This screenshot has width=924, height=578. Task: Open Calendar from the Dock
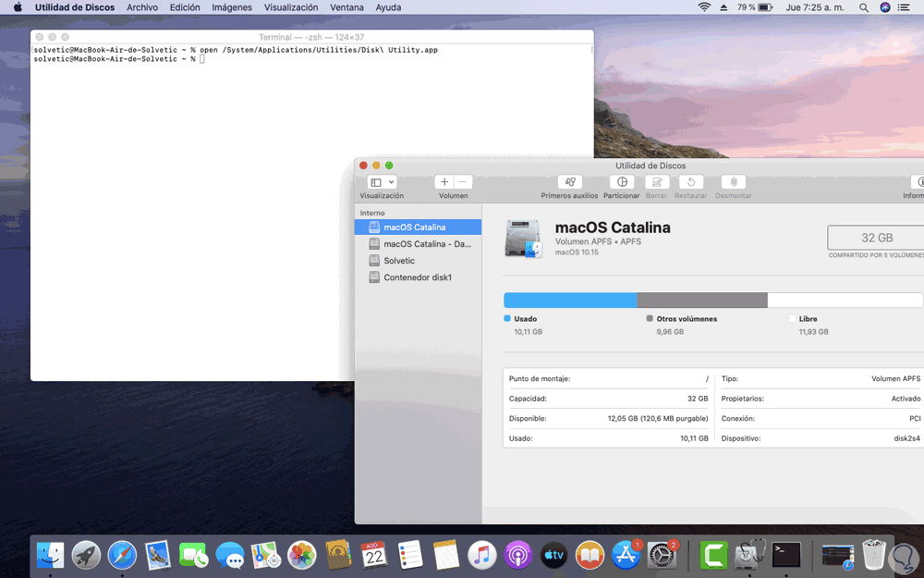373,555
